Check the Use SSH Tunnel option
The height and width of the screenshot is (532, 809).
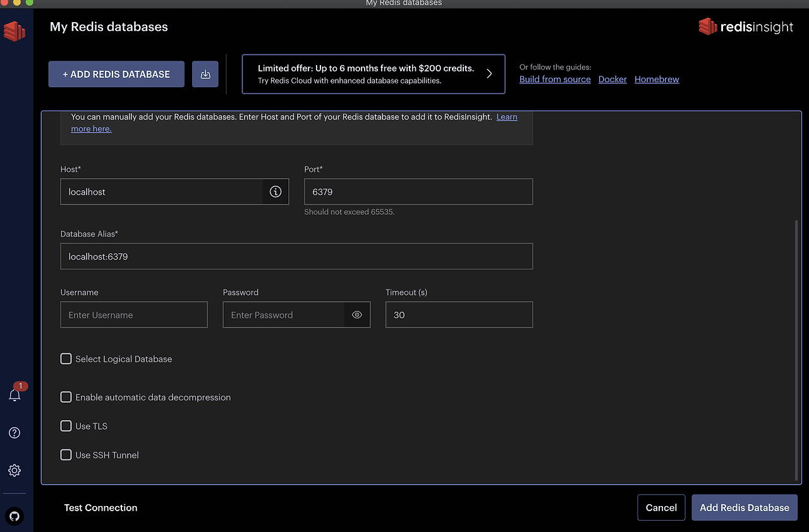click(x=66, y=455)
